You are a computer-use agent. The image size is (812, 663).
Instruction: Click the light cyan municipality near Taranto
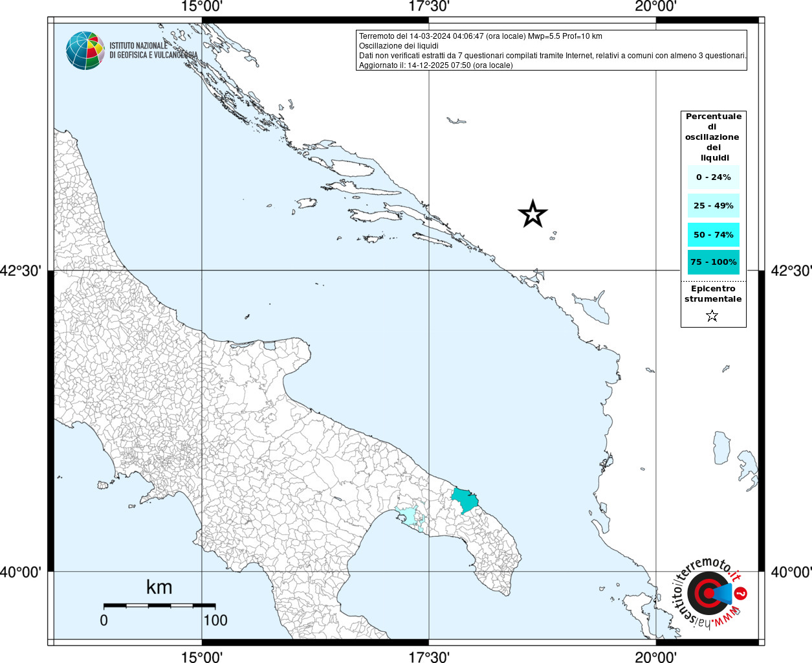(x=408, y=516)
